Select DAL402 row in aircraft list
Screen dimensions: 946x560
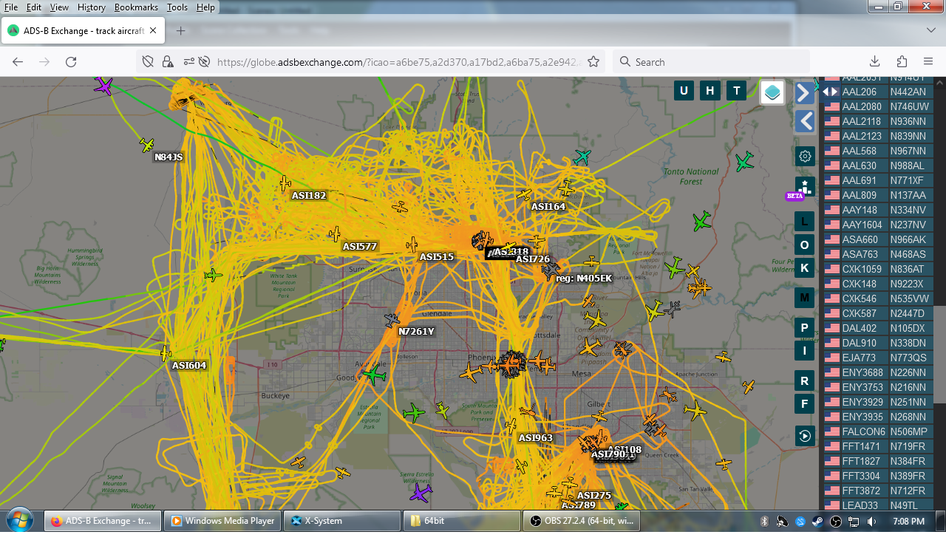point(879,328)
